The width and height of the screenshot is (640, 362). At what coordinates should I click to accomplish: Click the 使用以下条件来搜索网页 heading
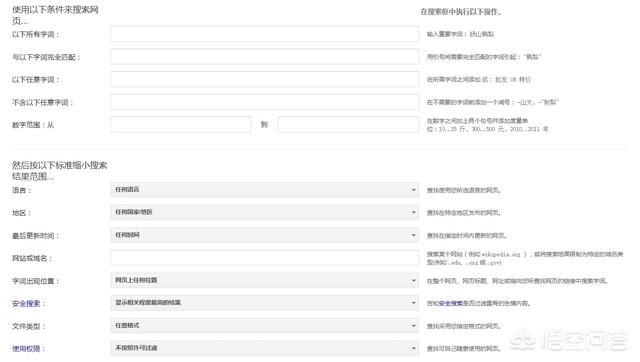55,15
